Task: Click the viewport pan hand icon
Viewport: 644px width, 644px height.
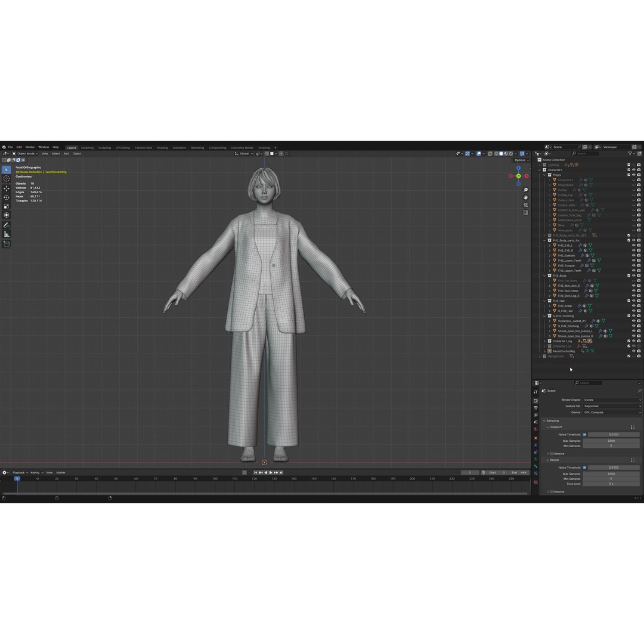Action: pyautogui.click(x=525, y=197)
